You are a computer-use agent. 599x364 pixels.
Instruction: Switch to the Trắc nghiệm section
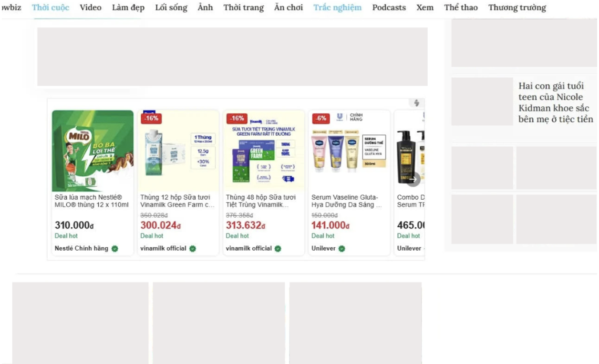click(x=338, y=8)
